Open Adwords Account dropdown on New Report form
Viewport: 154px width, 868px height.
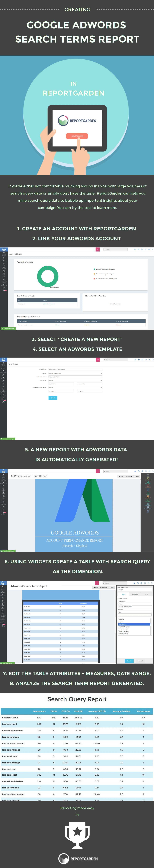(x=75, y=377)
